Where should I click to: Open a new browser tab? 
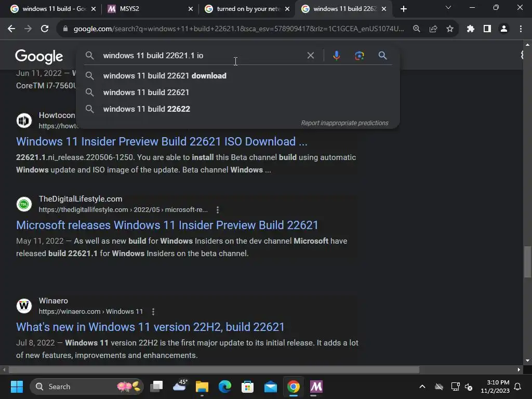pos(403,9)
